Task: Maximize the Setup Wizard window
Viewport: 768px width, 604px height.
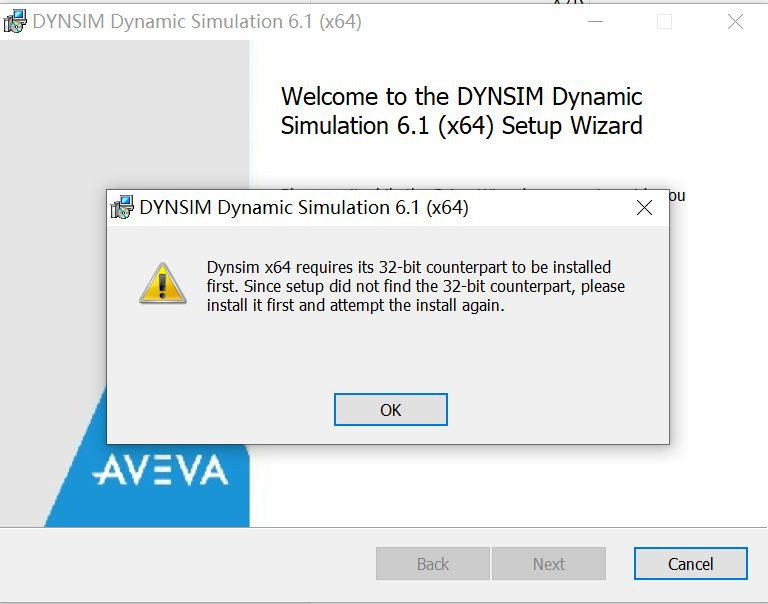Action: pos(664,21)
